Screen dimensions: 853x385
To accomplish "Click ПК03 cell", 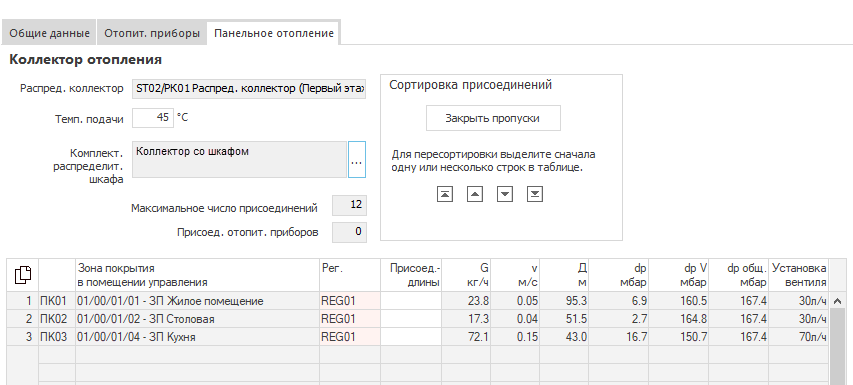I will pos(57,337).
